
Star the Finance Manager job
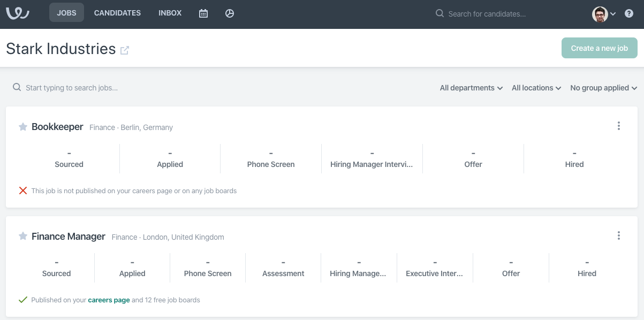click(23, 236)
